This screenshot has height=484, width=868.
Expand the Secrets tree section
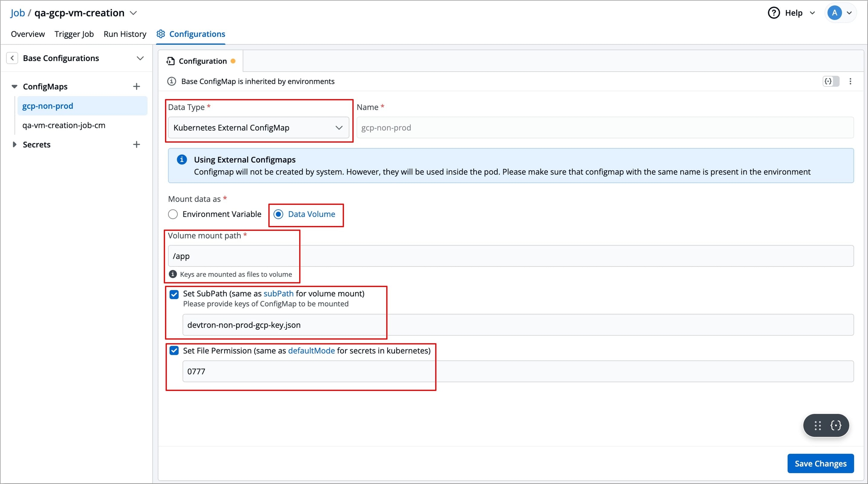click(14, 145)
